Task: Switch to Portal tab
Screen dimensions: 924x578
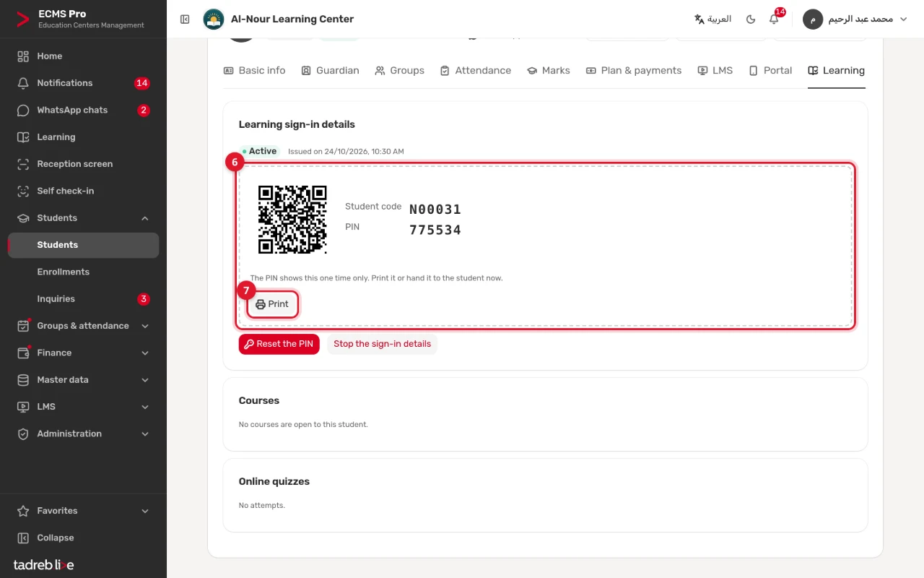Action: pos(770,71)
